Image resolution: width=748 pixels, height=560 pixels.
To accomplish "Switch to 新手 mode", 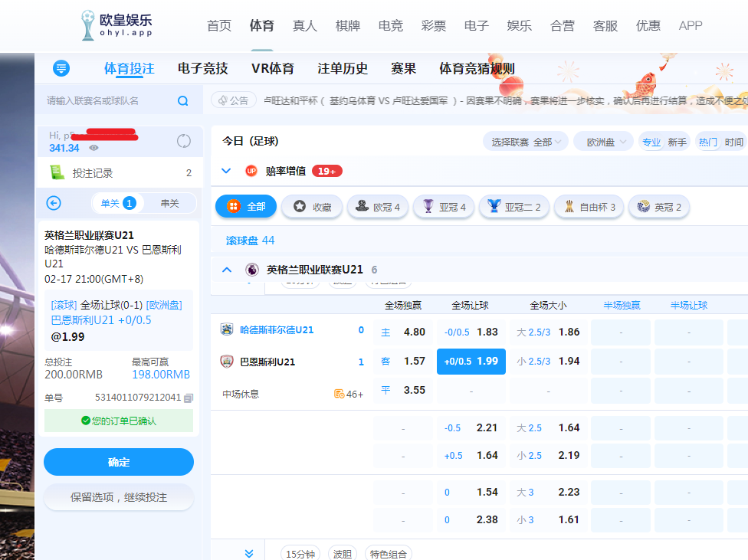I will [x=677, y=142].
